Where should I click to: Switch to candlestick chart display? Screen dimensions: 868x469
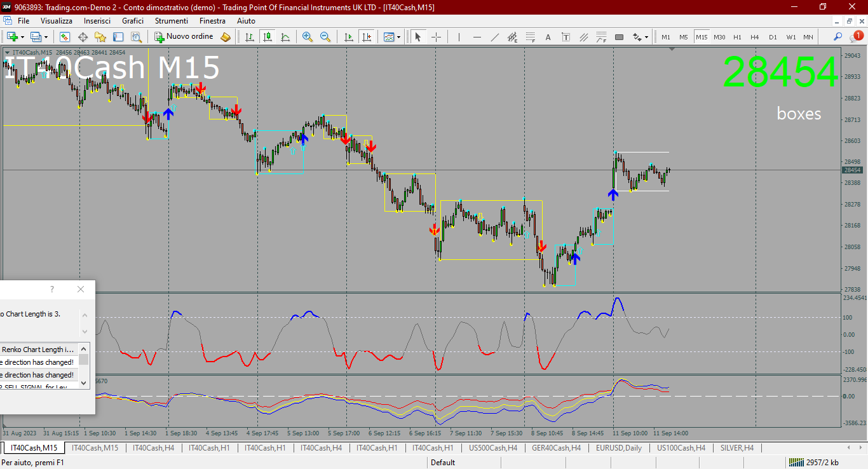click(x=268, y=37)
